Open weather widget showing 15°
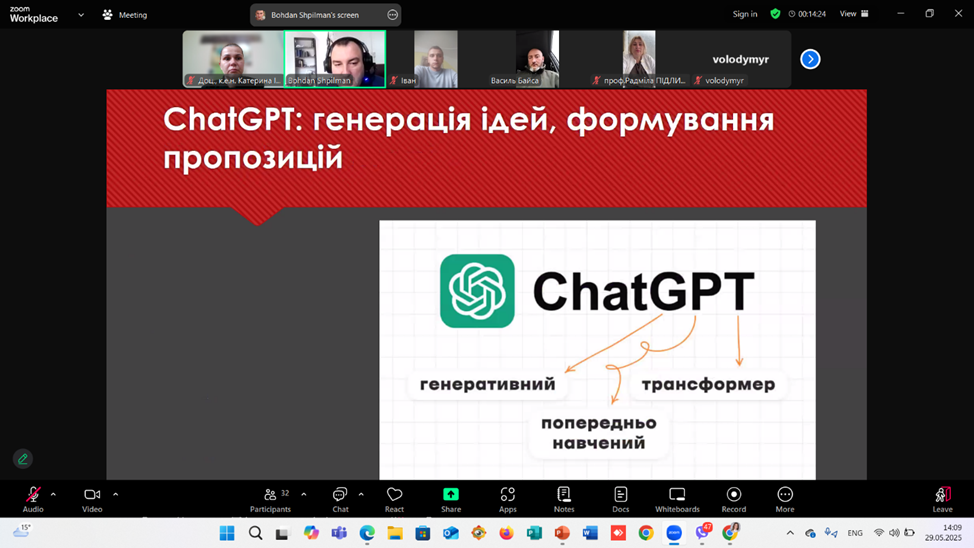The height and width of the screenshot is (548, 974). (x=22, y=531)
